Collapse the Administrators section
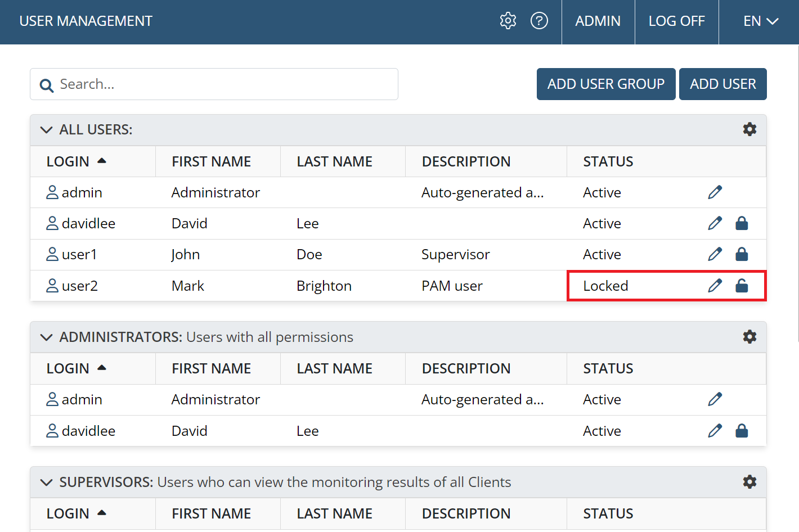This screenshot has width=799, height=532. [46, 337]
